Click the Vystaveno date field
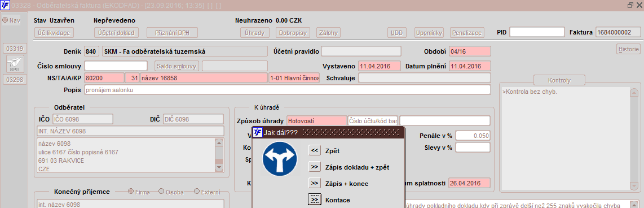Image resolution: width=644 pixels, height=208 pixels. point(380,66)
